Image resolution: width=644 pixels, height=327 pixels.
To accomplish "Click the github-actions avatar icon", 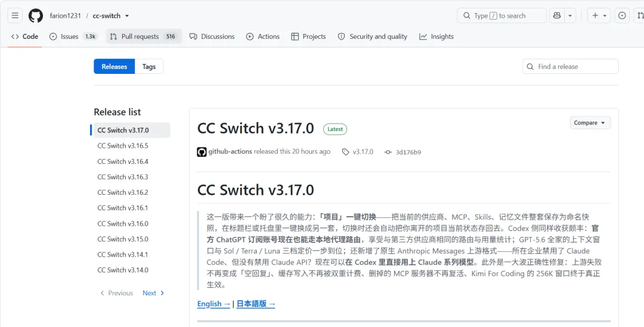I will tap(202, 152).
